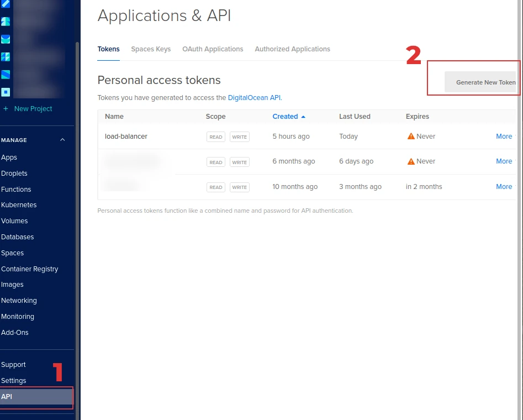Click the Generate New Token button

click(x=485, y=82)
